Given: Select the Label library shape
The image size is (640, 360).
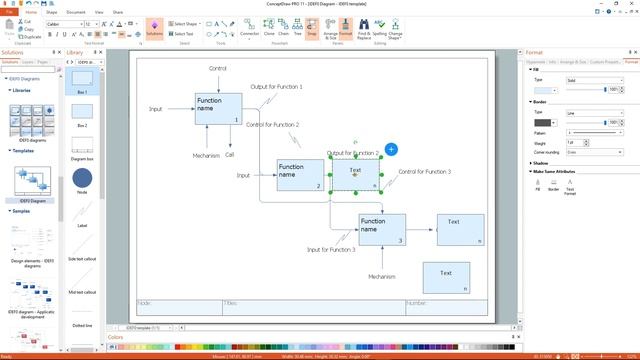Looking at the screenshot, I should pyautogui.click(x=82, y=215).
